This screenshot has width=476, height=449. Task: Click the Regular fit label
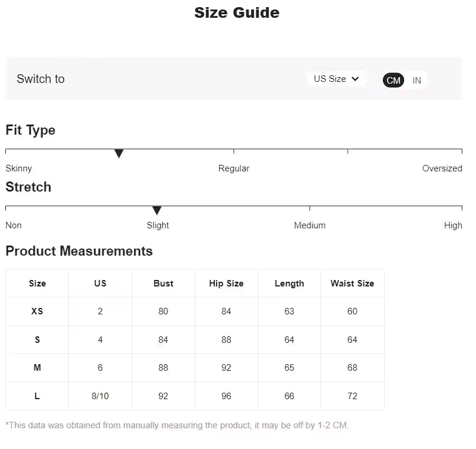[234, 168]
